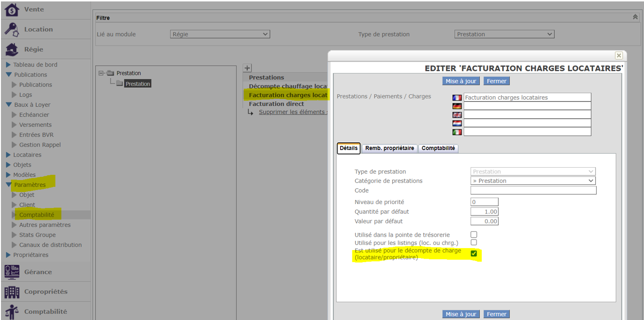Viewport: 644px width, 320px height.
Task: Click the plus icon above Prestations list
Action: 247,69
